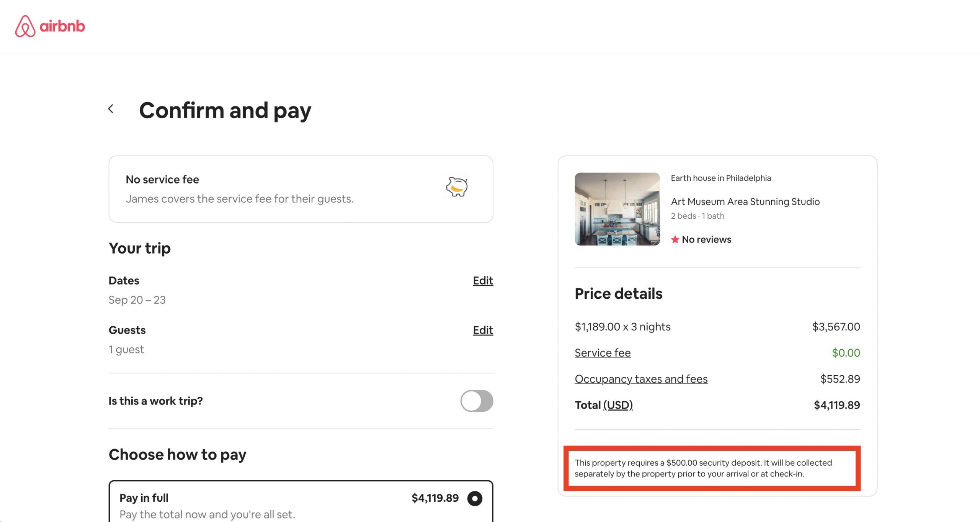Click the Art Museum Area Stunning Studio title
Screen dimensions: 980x522
[x=745, y=201]
